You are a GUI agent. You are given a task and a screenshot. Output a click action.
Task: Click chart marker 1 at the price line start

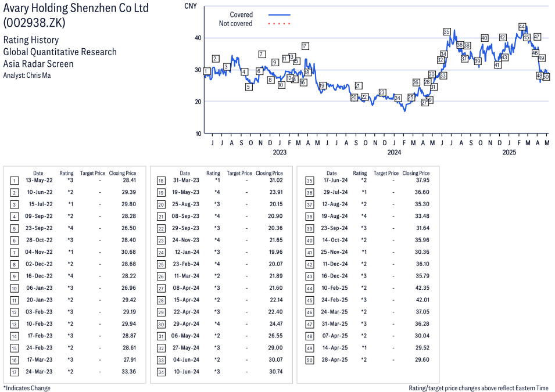pyautogui.click(x=207, y=71)
